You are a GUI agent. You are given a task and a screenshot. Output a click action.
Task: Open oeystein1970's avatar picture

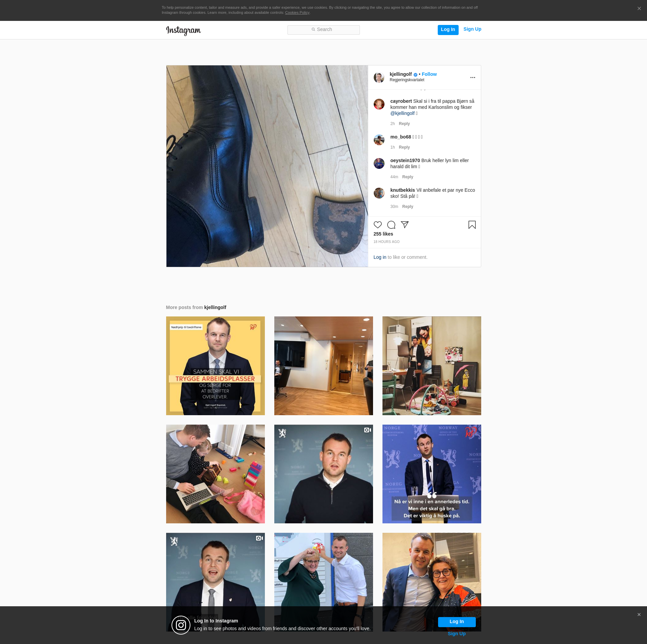pos(379,163)
